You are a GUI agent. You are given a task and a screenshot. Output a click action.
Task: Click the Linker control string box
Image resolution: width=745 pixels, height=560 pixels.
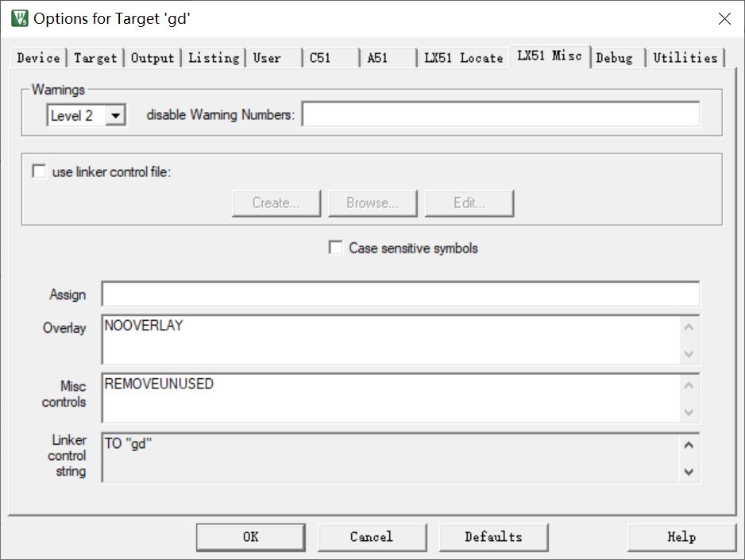pyautogui.click(x=392, y=458)
